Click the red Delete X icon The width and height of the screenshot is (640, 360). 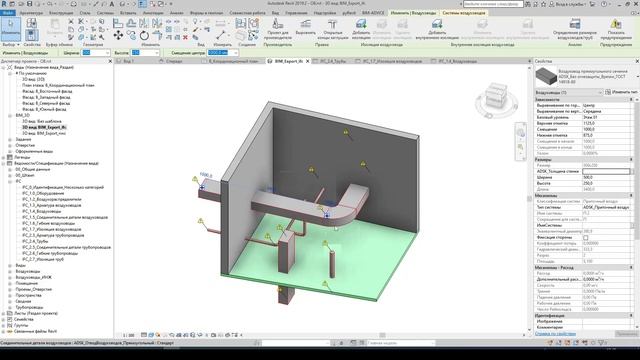tap(185, 37)
